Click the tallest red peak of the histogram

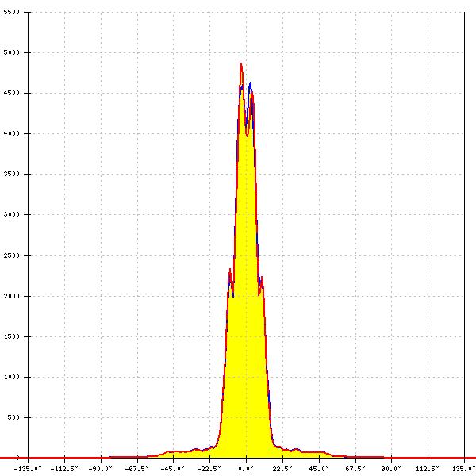241,63
